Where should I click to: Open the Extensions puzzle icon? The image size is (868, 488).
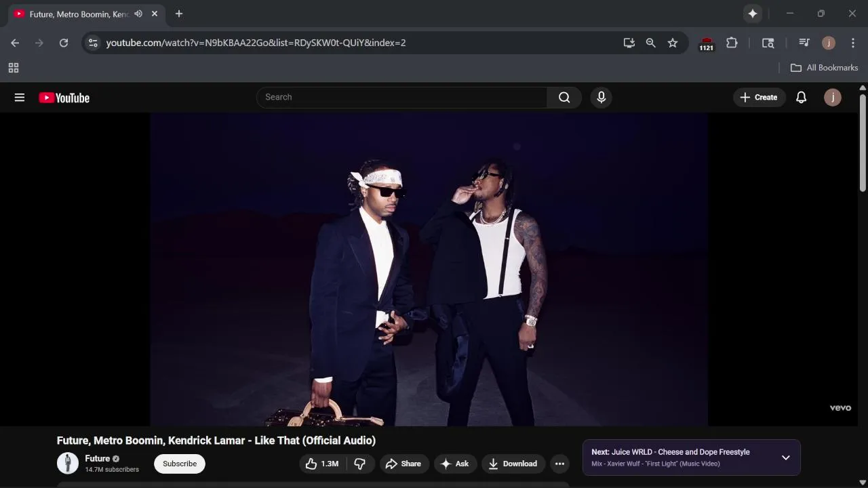pyautogui.click(x=732, y=43)
